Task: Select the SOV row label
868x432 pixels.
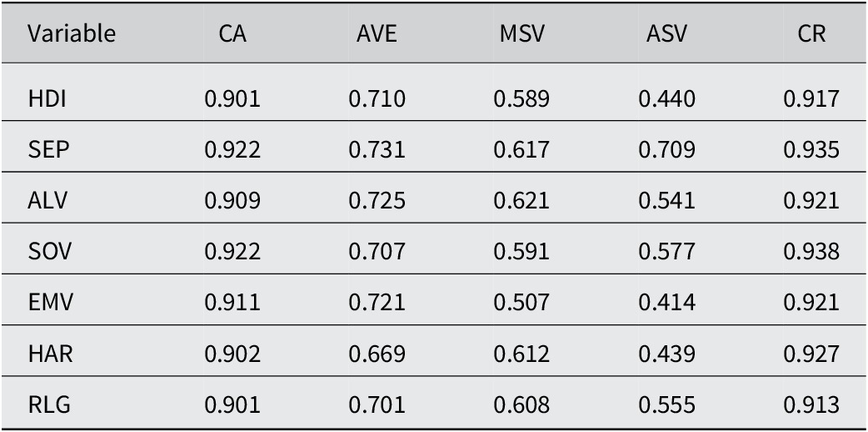Action: [x=49, y=253]
